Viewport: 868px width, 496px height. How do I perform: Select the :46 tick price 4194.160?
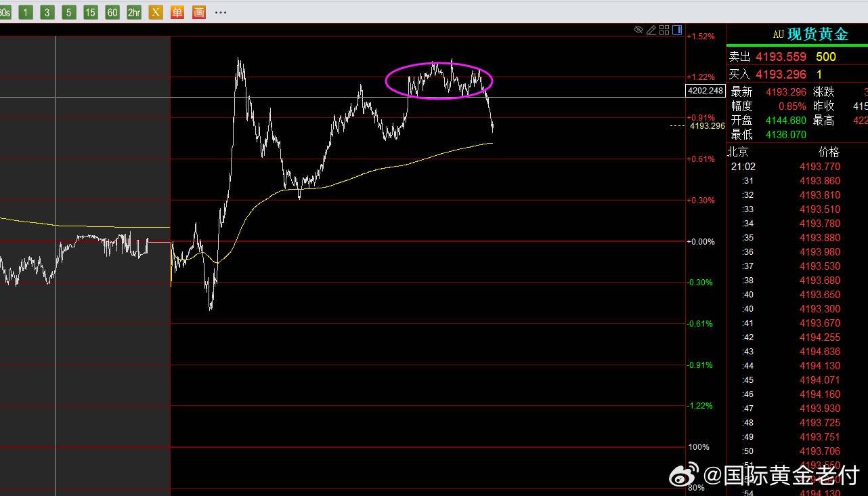click(x=820, y=394)
